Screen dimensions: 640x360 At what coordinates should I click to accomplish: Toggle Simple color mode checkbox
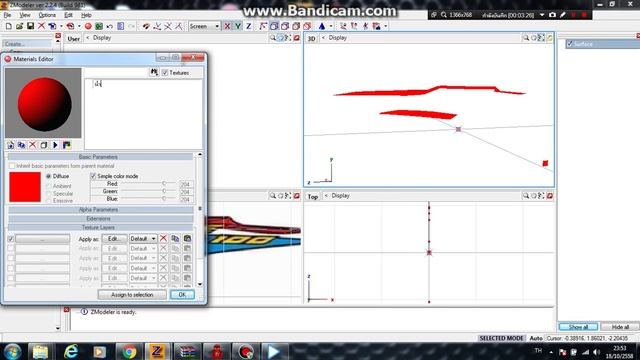93,176
